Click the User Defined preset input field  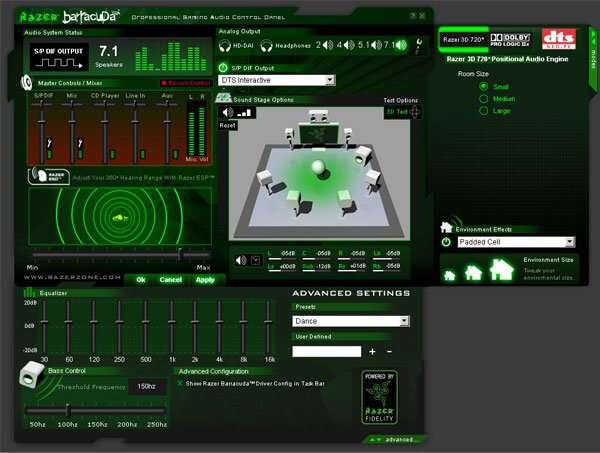coord(326,351)
